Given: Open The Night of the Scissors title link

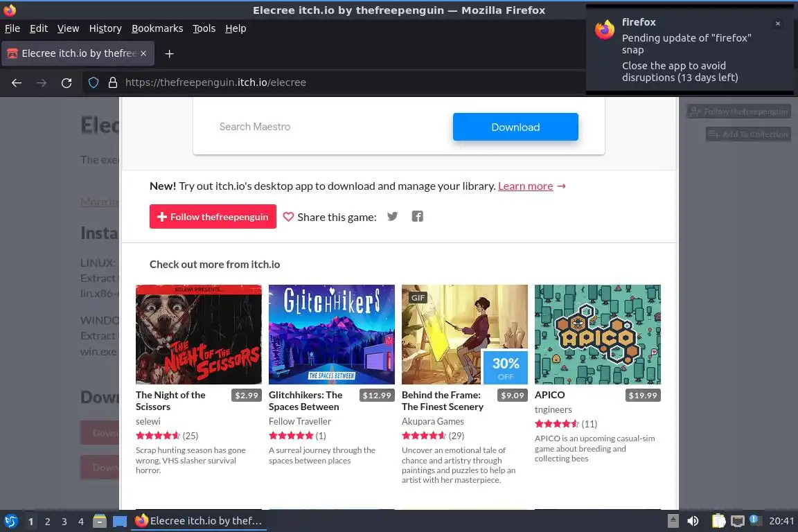Looking at the screenshot, I should (x=170, y=400).
